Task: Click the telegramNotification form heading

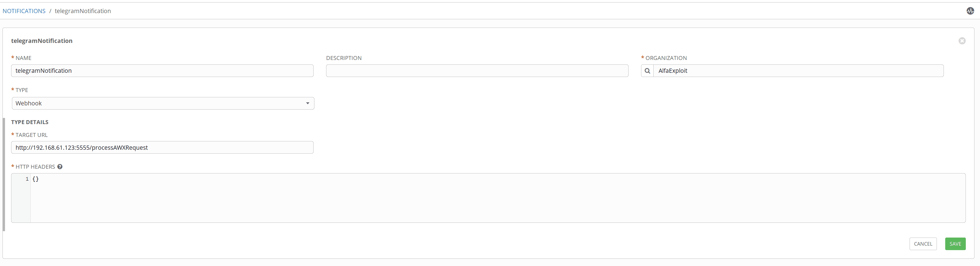Action: (42, 41)
